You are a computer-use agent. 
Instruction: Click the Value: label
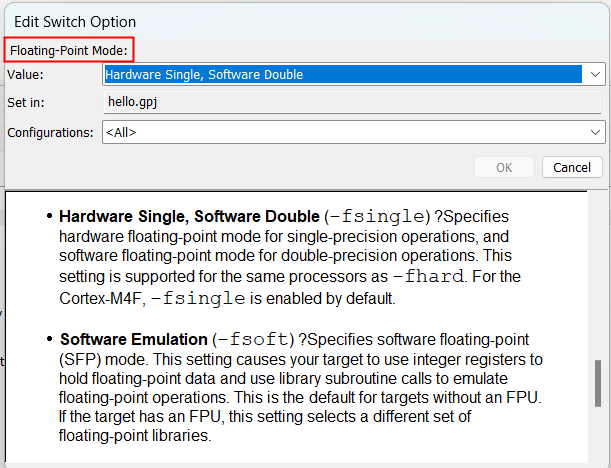pos(26,74)
